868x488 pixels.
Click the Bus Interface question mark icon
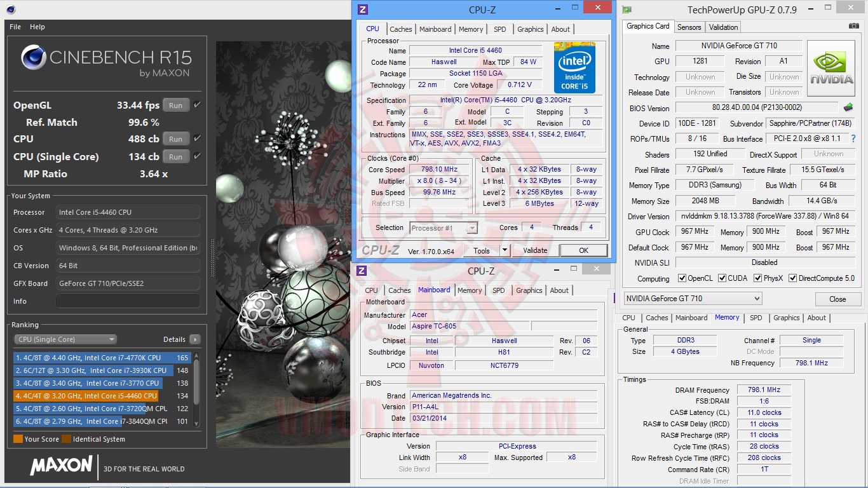click(x=853, y=139)
